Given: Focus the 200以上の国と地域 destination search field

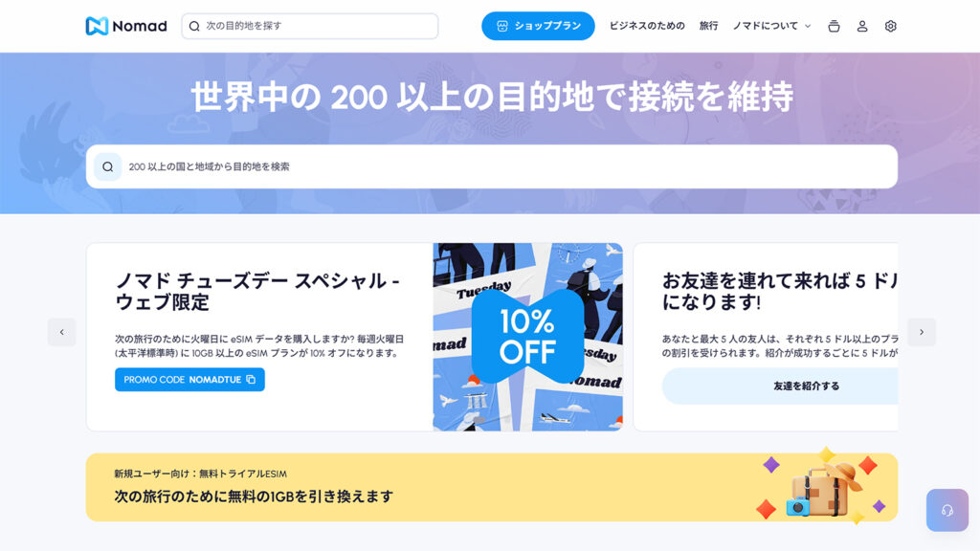Looking at the screenshot, I should pos(492,166).
